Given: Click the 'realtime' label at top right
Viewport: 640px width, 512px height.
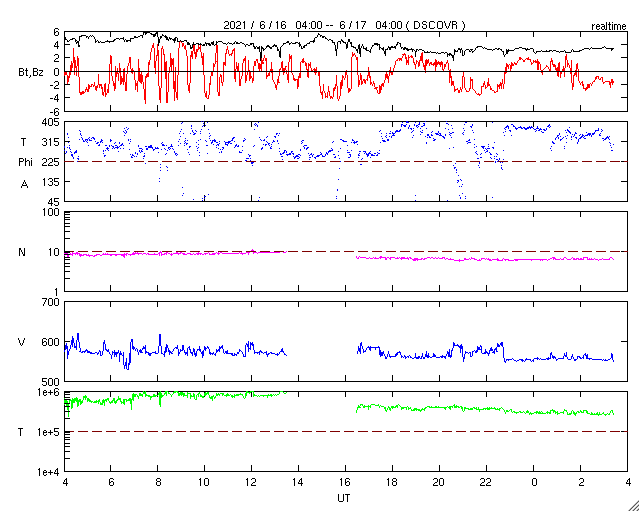Looking at the screenshot, I should (x=609, y=27).
